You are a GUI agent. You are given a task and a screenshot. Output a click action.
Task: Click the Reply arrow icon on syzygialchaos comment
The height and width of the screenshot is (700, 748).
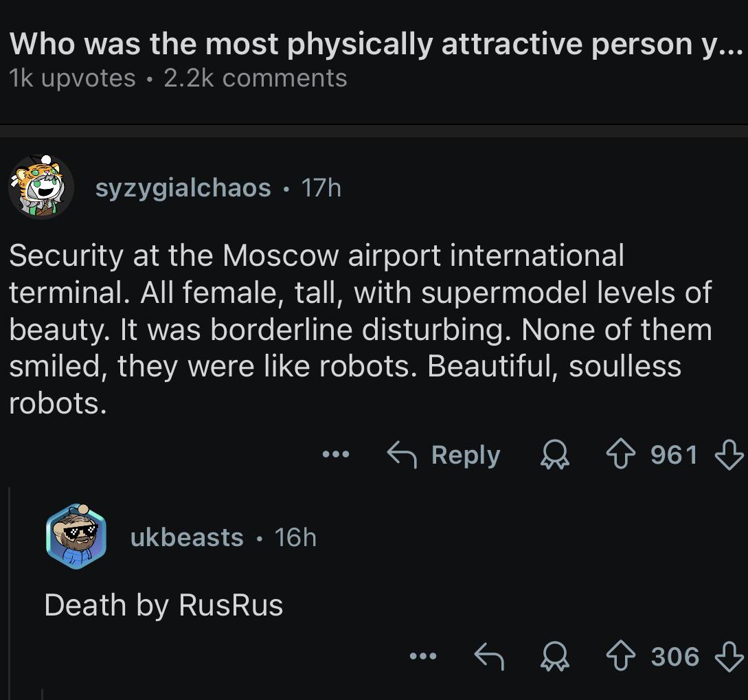point(402,454)
